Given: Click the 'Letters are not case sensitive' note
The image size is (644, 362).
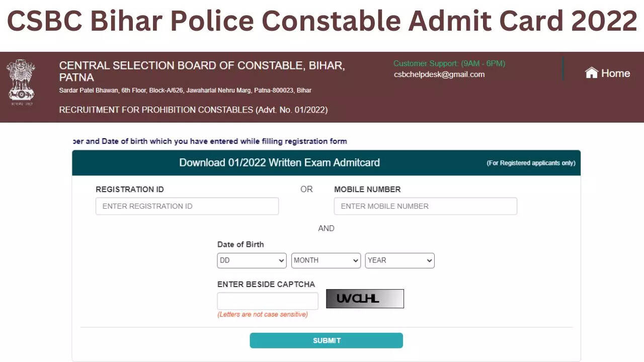Looking at the screenshot, I should click(262, 315).
